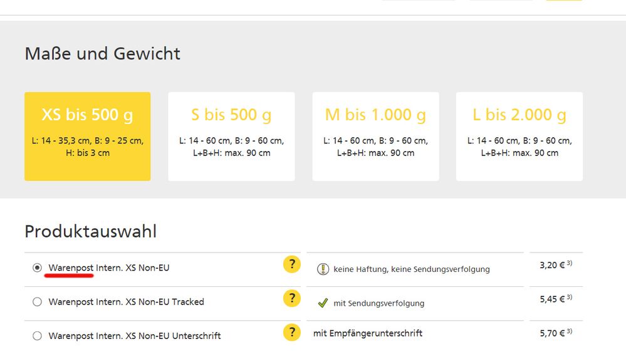Open help icon for XS Non-EU Unterschrift

[291, 333]
